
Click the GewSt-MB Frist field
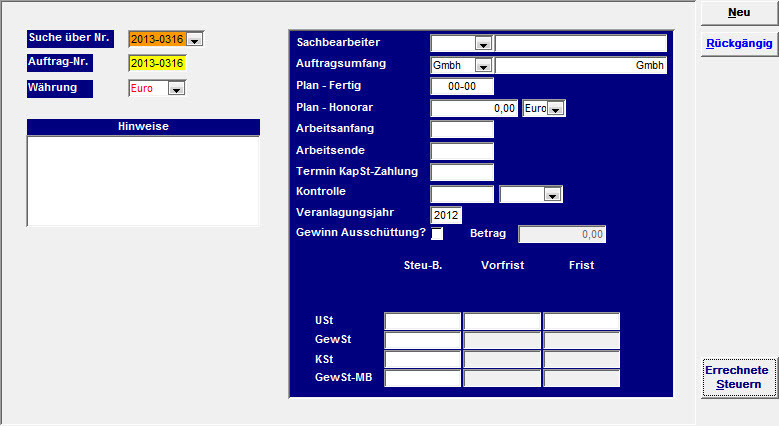[581, 378]
